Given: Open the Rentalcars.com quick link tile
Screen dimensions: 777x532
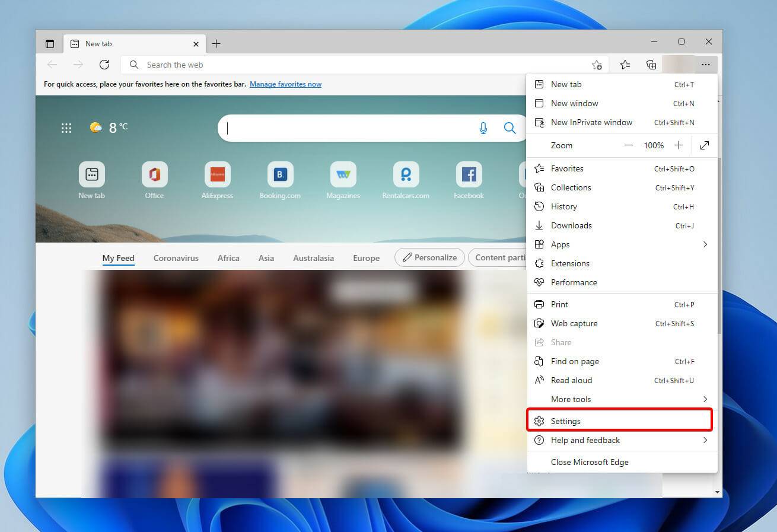Looking at the screenshot, I should [406, 180].
